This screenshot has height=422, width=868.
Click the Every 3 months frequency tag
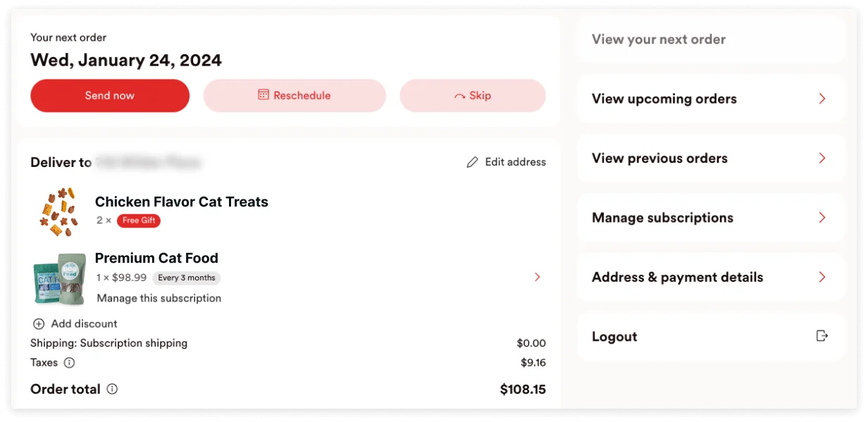click(x=186, y=278)
